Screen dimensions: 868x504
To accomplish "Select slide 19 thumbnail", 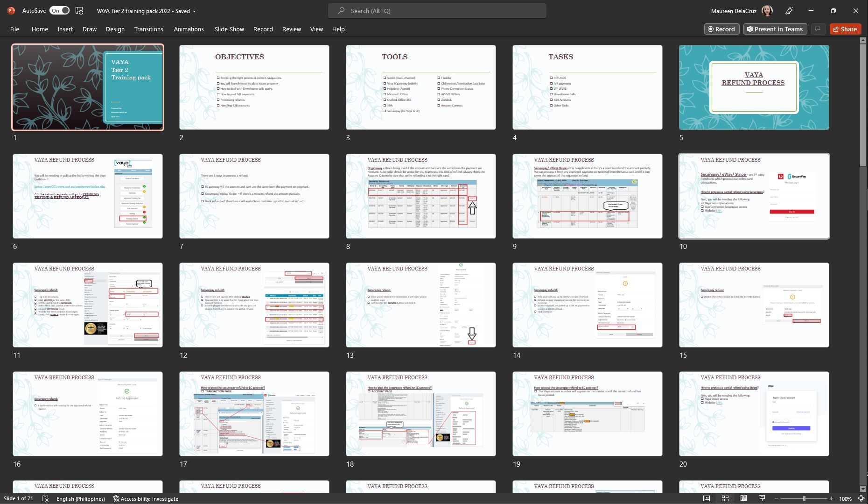I will (x=588, y=414).
